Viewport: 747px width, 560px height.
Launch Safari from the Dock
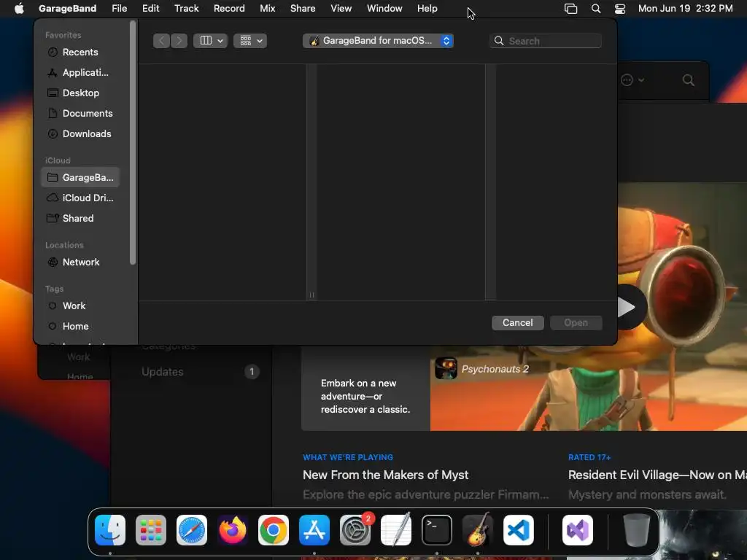192,530
